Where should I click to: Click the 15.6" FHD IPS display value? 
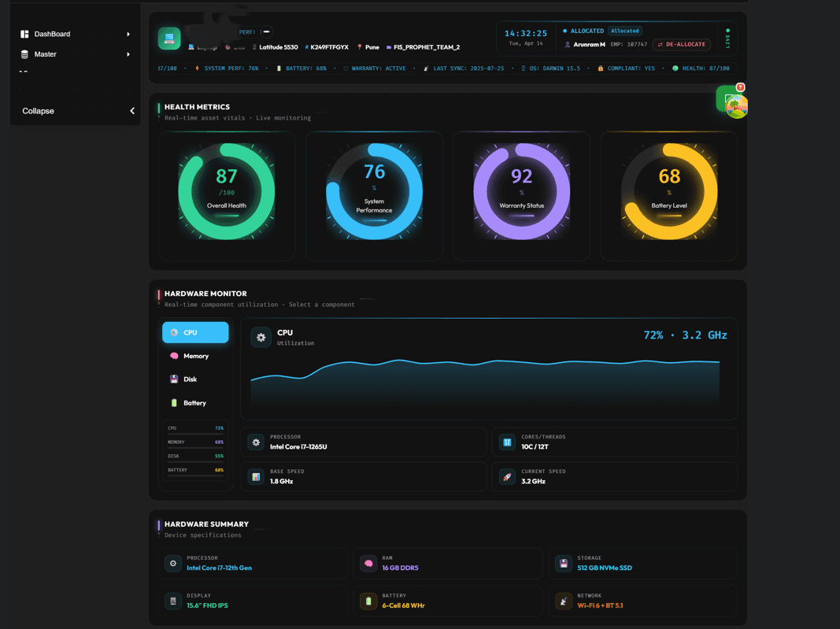pos(207,605)
